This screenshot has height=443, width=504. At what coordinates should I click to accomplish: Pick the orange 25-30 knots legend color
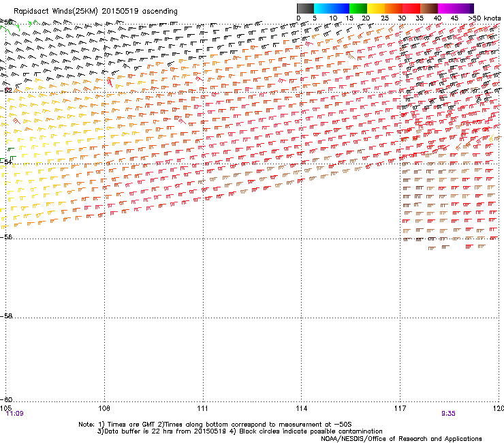[394, 8]
